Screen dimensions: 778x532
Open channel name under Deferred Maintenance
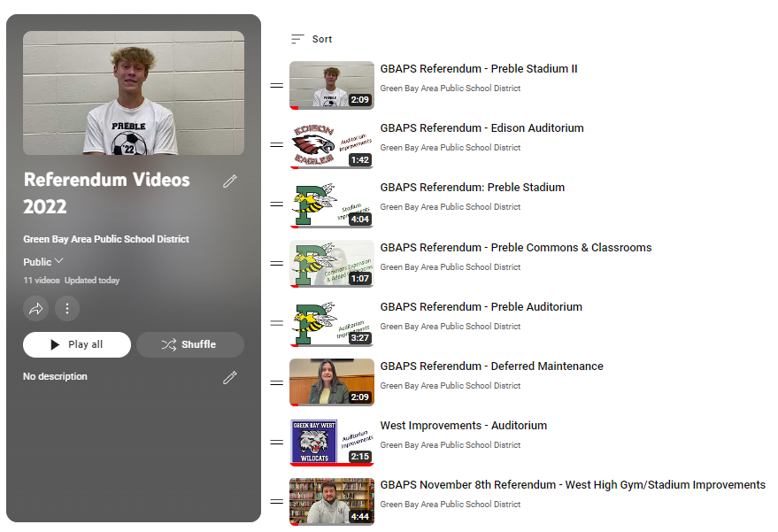(450, 386)
